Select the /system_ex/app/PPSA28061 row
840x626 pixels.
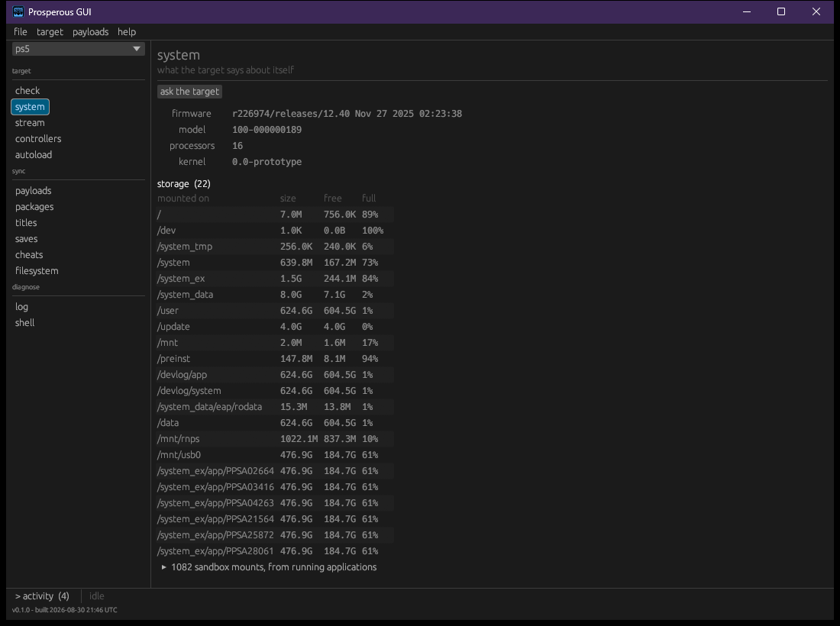coord(276,551)
